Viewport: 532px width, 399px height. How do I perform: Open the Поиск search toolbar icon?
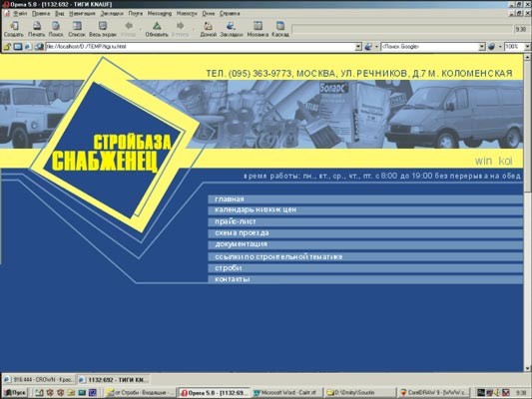[56, 29]
